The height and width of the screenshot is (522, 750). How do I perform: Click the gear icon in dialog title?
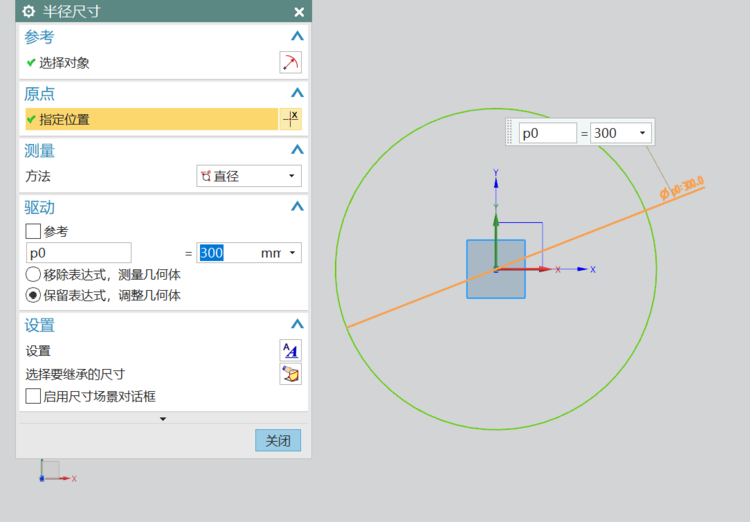[x=29, y=11]
